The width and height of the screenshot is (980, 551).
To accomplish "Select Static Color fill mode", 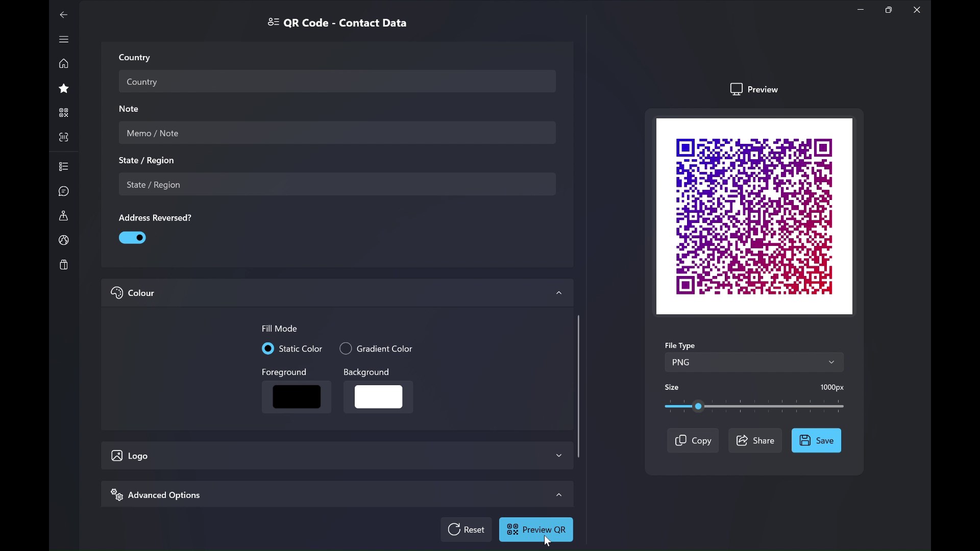I will (x=268, y=348).
